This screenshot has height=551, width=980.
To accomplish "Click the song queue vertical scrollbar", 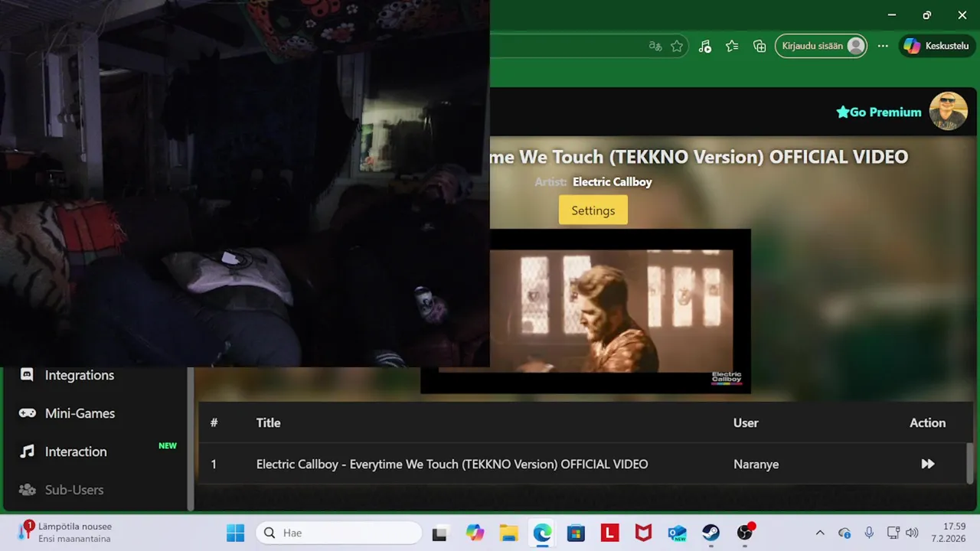I will pos(970,463).
